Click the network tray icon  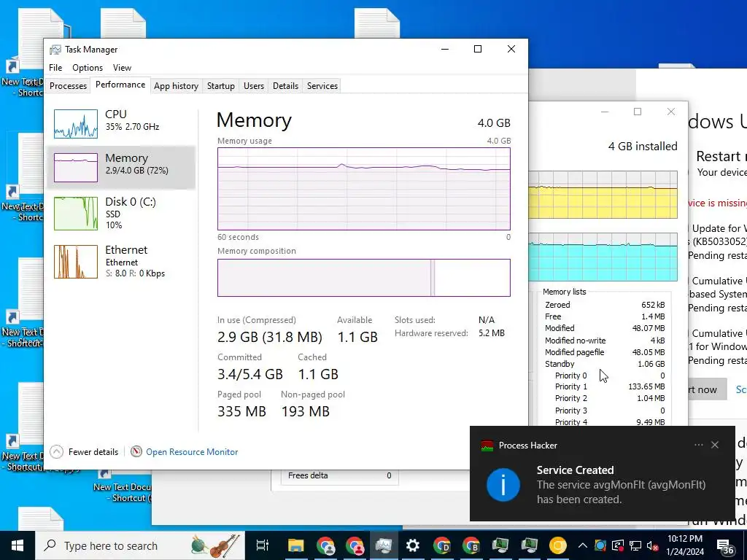click(635, 545)
